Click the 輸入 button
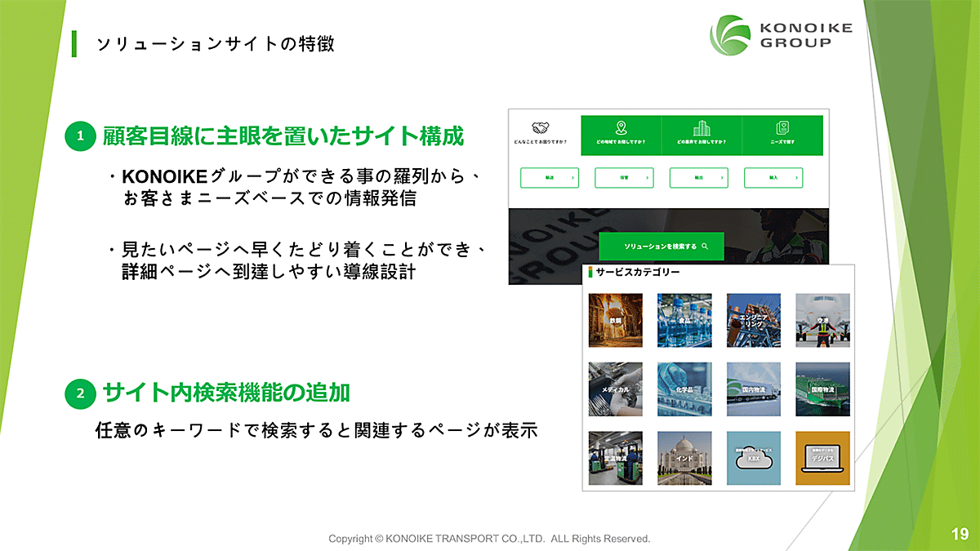The height and width of the screenshot is (551, 980). [x=773, y=177]
